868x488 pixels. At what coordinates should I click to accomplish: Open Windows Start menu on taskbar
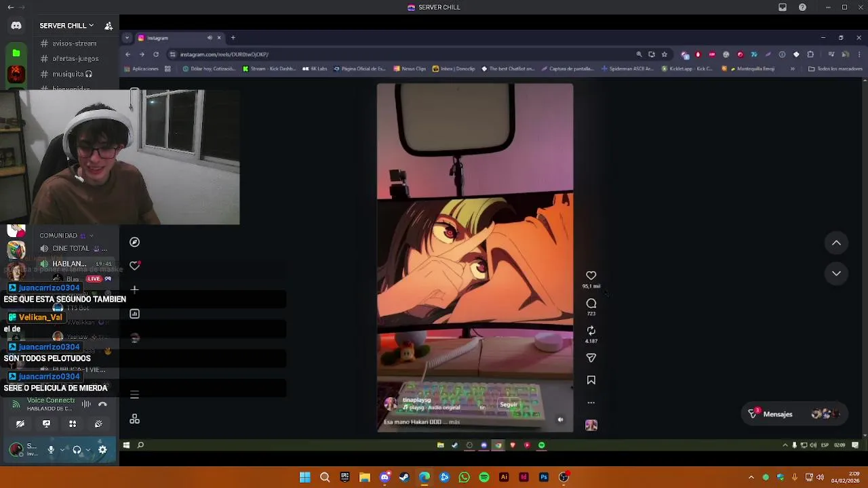[x=305, y=477]
